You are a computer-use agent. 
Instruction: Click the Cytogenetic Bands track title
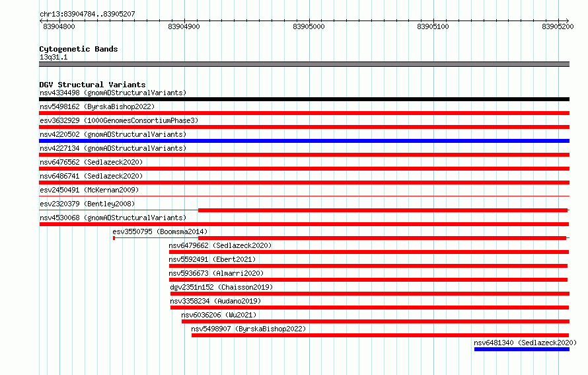[x=79, y=49]
